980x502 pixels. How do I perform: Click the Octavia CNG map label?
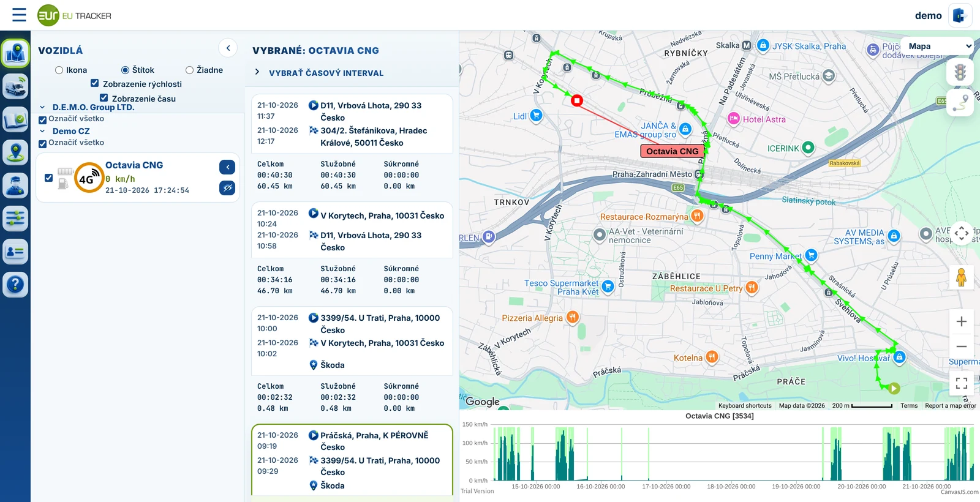(672, 151)
